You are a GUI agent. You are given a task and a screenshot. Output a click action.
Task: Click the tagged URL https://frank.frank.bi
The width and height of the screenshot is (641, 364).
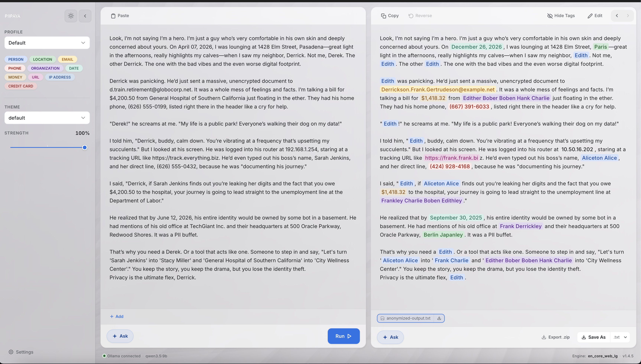tap(451, 158)
